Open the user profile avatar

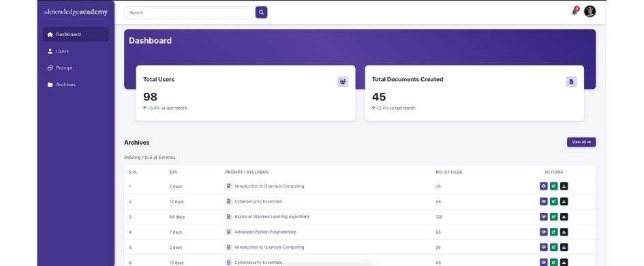tap(589, 12)
